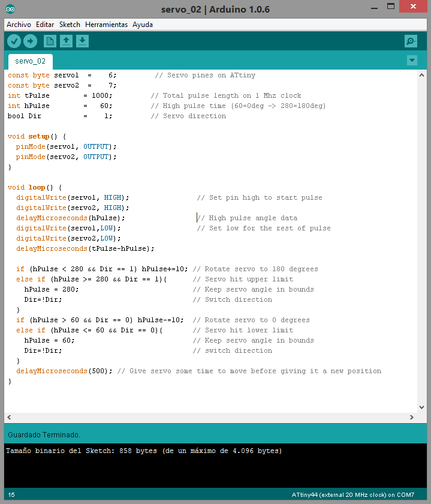Screen dimensions: 431x504
Task: Click the 'hPulse = 280;' assignment
Action: [x=52, y=289]
